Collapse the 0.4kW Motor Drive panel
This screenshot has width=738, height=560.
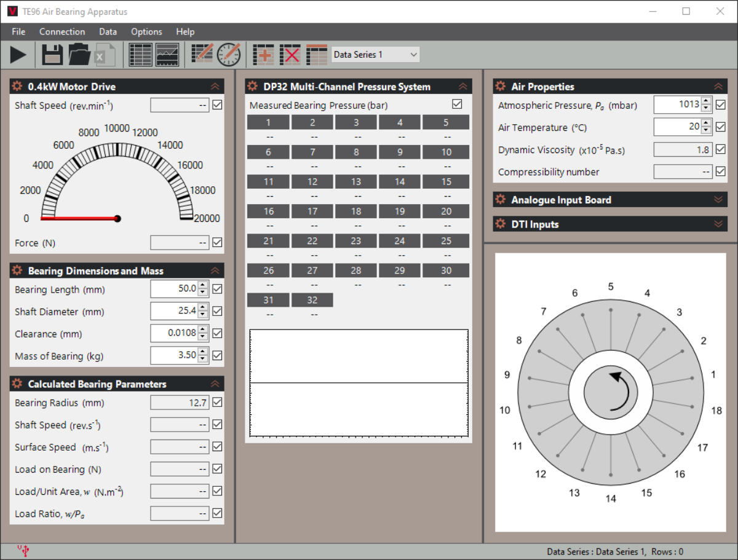[215, 87]
